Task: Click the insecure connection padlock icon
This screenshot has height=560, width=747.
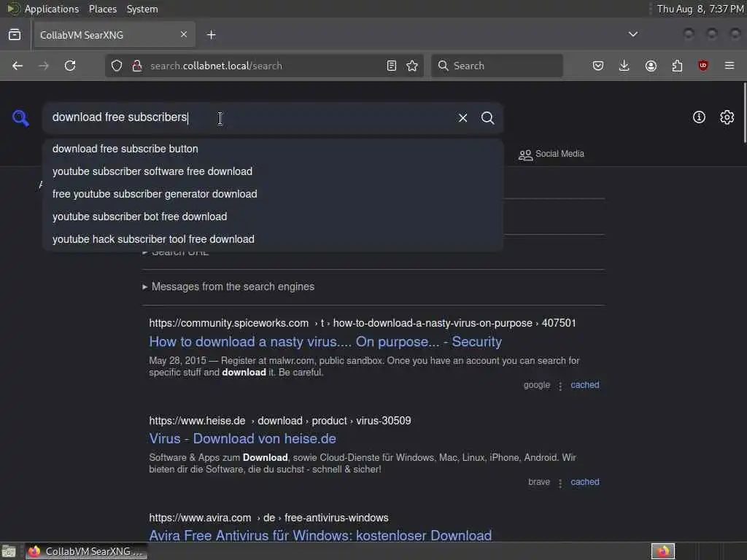Action: coord(136,66)
